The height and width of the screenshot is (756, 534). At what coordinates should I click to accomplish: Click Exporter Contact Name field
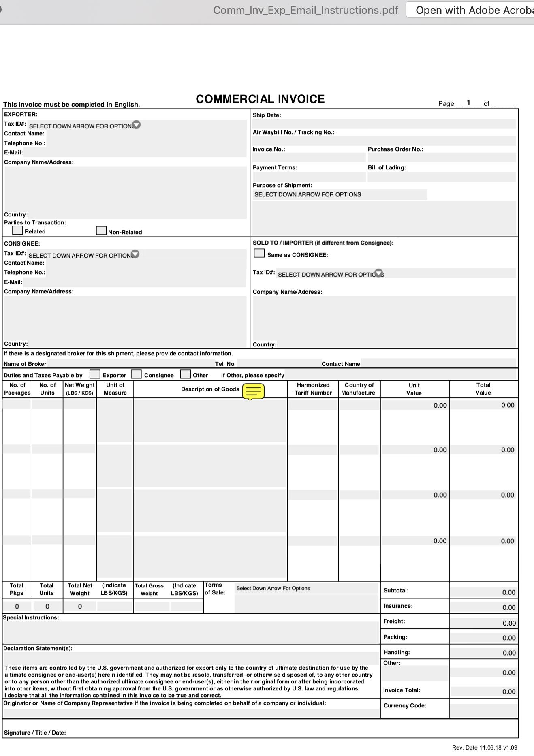pos(146,134)
